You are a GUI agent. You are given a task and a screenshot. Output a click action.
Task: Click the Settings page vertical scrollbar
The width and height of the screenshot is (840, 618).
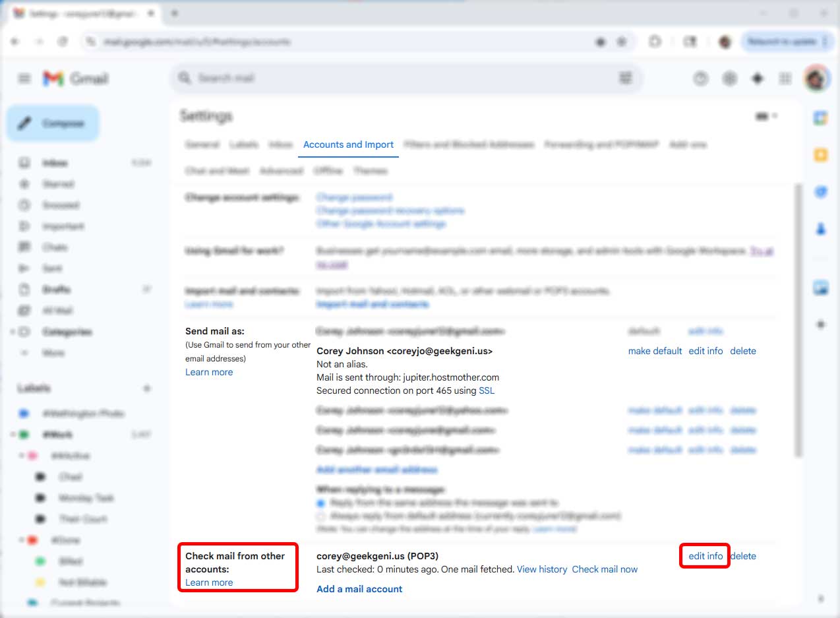[x=800, y=320]
